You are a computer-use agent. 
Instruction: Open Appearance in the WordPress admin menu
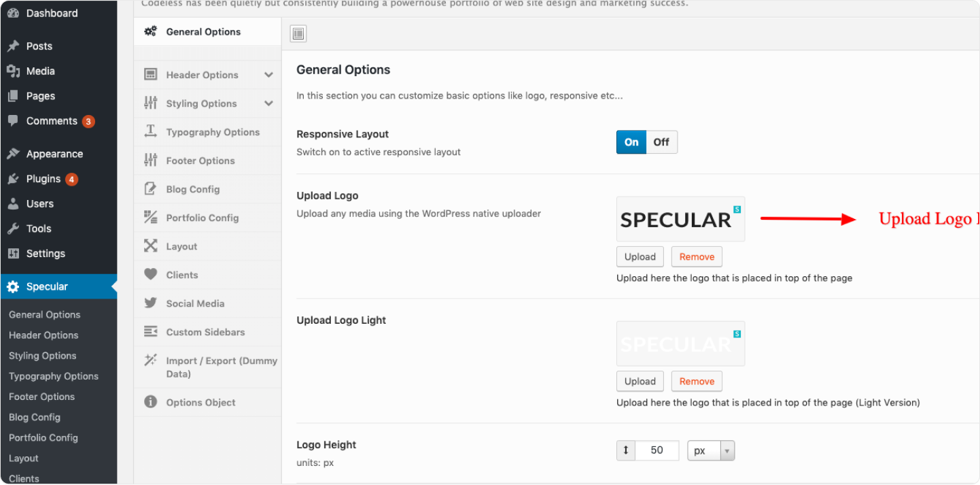(54, 154)
